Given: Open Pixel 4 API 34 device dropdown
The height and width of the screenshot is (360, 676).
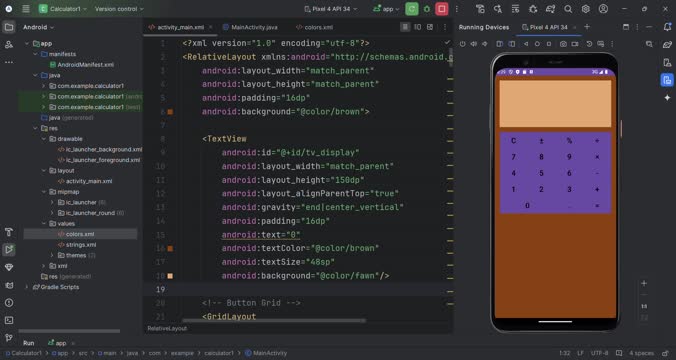Looking at the screenshot, I should [x=331, y=9].
